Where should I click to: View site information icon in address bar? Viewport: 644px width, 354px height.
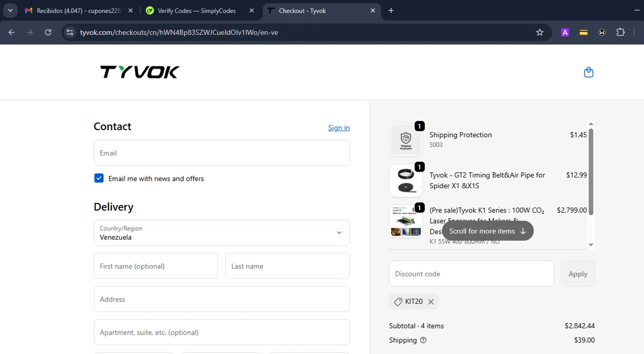(70, 32)
